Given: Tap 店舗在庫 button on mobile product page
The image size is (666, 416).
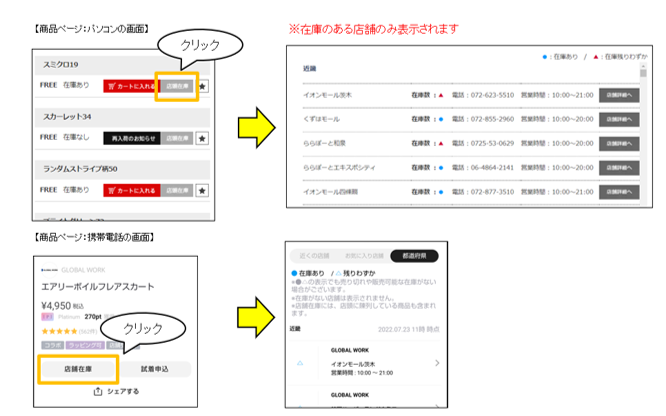Looking at the screenshot, I should pos(78,368).
